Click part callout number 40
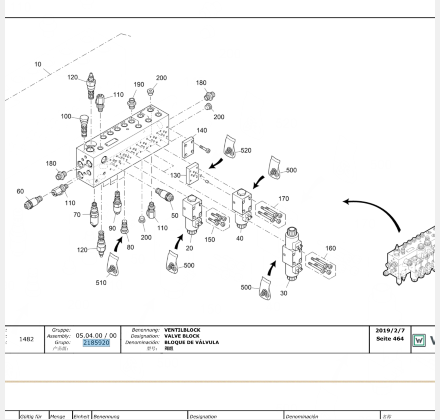440x420 pixels. [x=239, y=238]
